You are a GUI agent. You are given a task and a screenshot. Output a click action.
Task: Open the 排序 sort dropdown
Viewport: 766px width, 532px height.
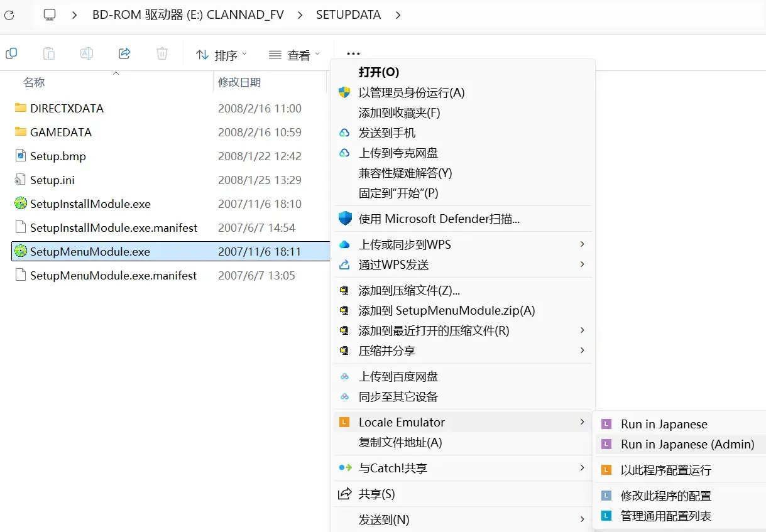tap(221, 55)
